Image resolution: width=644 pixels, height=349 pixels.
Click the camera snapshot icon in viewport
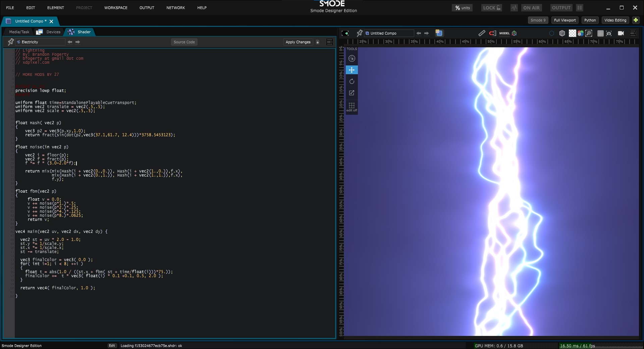tap(609, 33)
